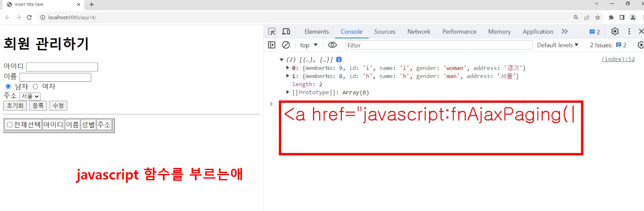Expand array item 0 with memberNo 9
Screen dimensions: 644x211
point(288,68)
